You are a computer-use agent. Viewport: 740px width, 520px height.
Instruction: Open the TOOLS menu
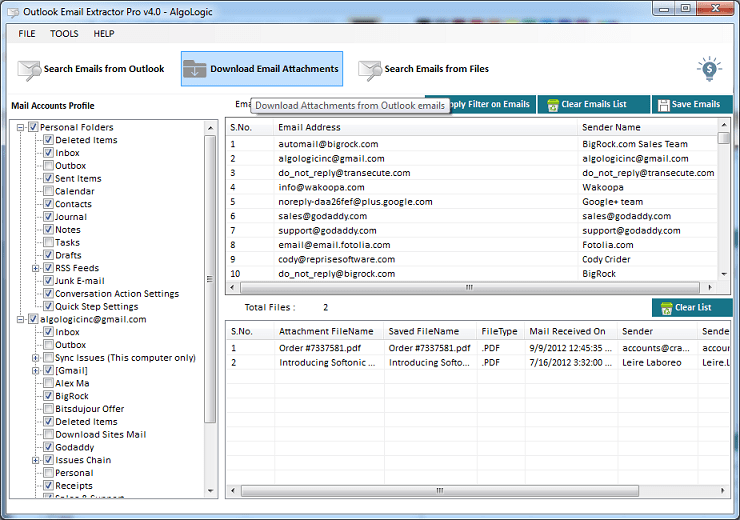coord(64,34)
